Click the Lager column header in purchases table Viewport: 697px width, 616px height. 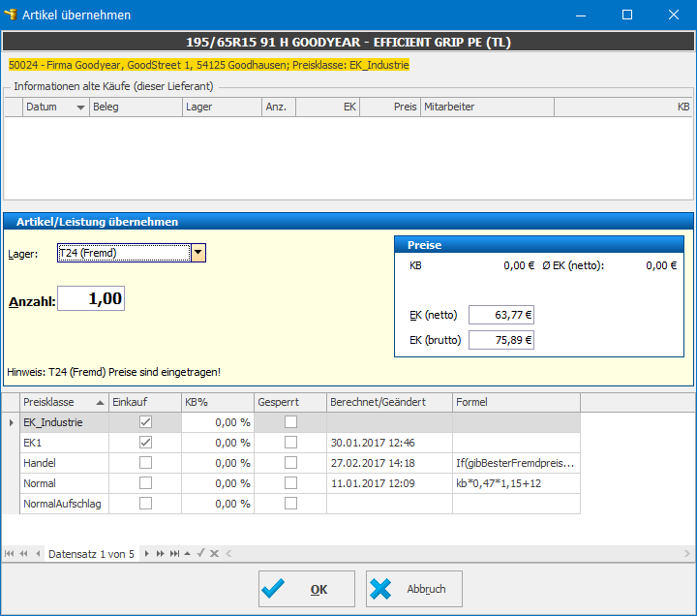222,108
